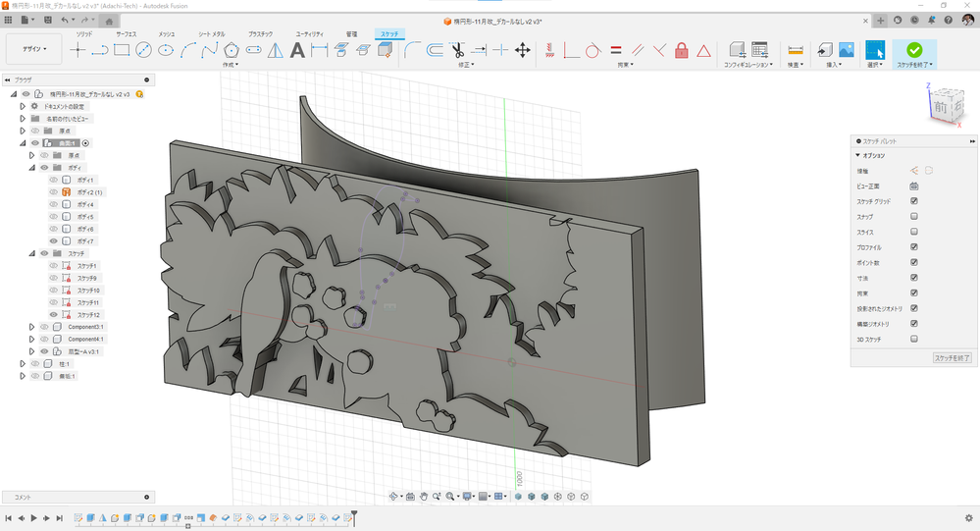Viewport: 980px width, 531px height.
Task: Click the new design tab plus button
Action: [880, 21]
